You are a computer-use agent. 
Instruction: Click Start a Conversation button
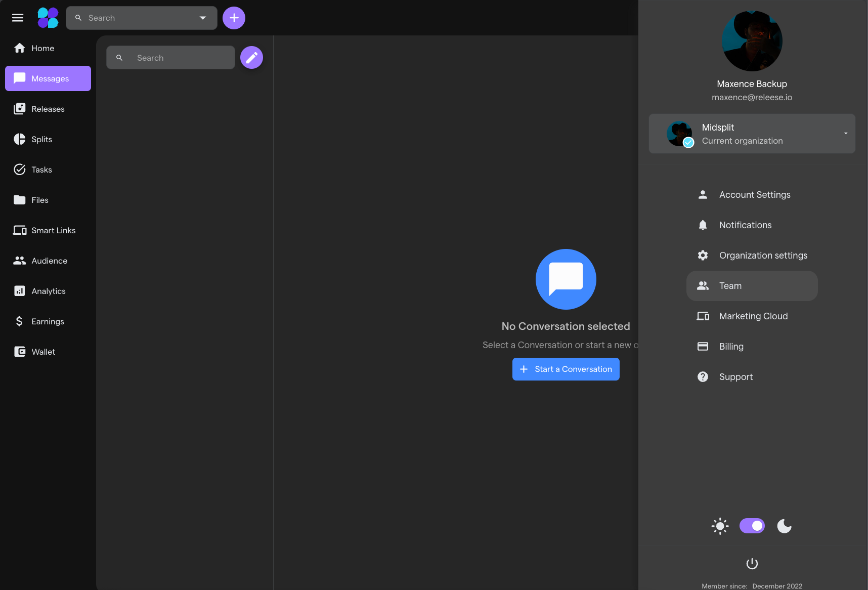tap(566, 369)
